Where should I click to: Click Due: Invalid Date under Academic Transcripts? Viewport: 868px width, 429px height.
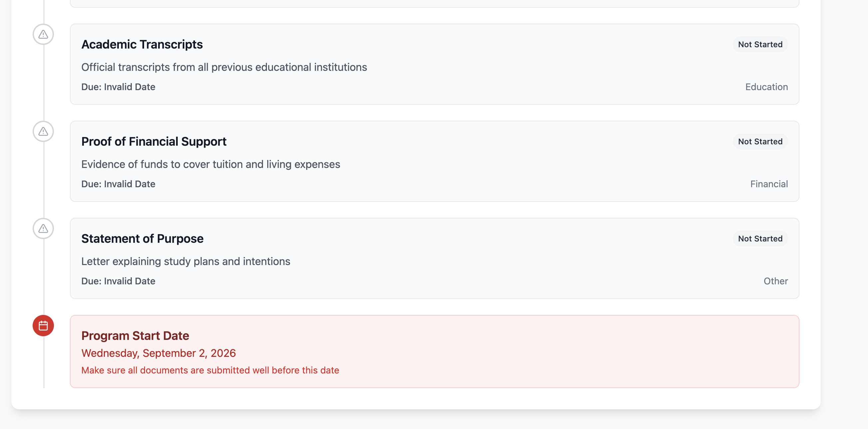[118, 87]
